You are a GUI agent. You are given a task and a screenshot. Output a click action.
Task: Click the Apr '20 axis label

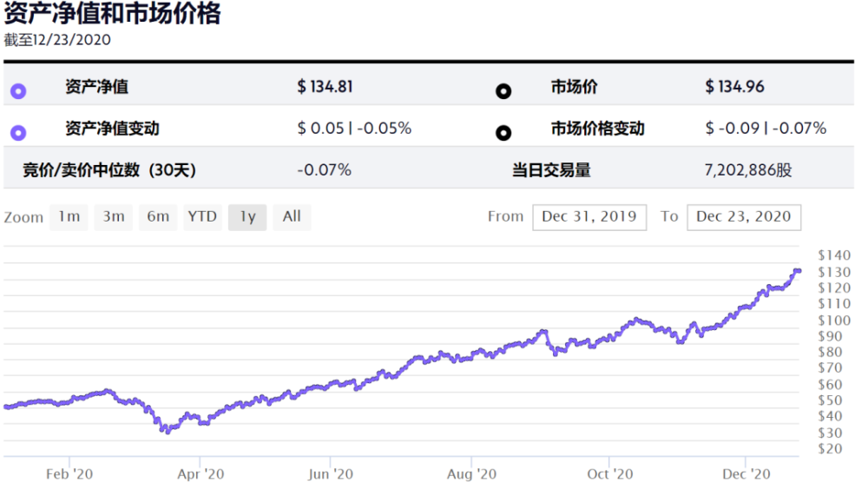[x=201, y=474]
